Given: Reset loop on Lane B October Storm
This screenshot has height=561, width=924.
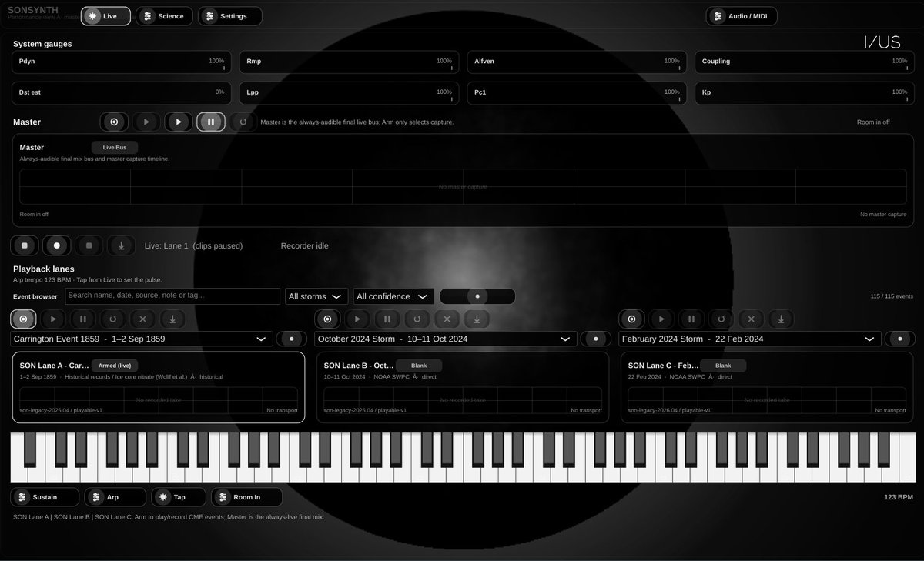Looking at the screenshot, I should pos(417,319).
